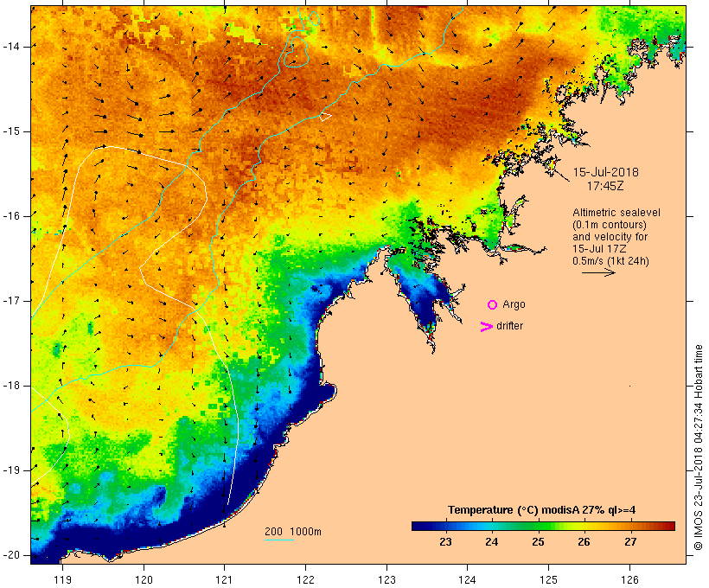Click longitude label 119
Image resolution: width=709 pixels, height=588 pixels.
click(x=62, y=579)
